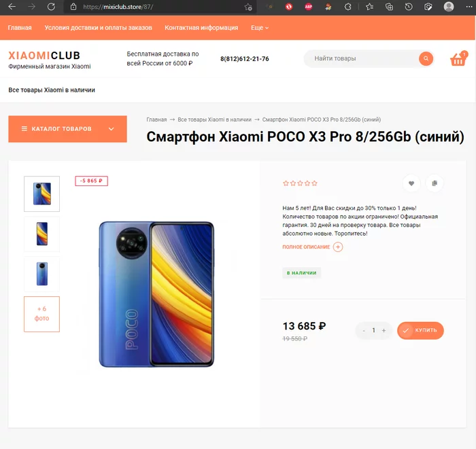Increase quantity with the plus stepper
Image resolution: width=476 pixels, height=449 pixels.
tap(384, 330)
